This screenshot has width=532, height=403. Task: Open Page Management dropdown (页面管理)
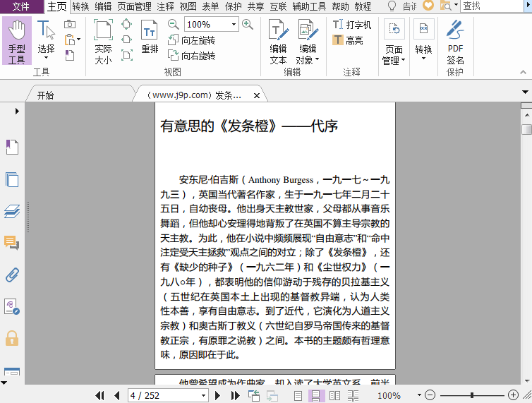pos(394,42)
